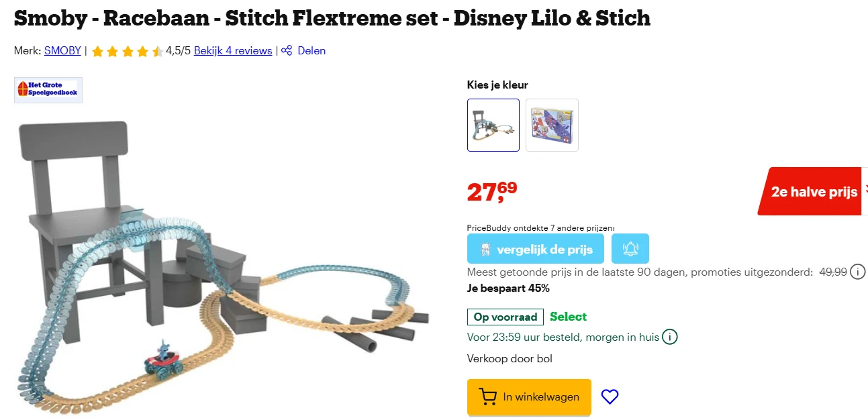Open the SMOBY brand link
868x420 pixels.
(x=62, y=51)
